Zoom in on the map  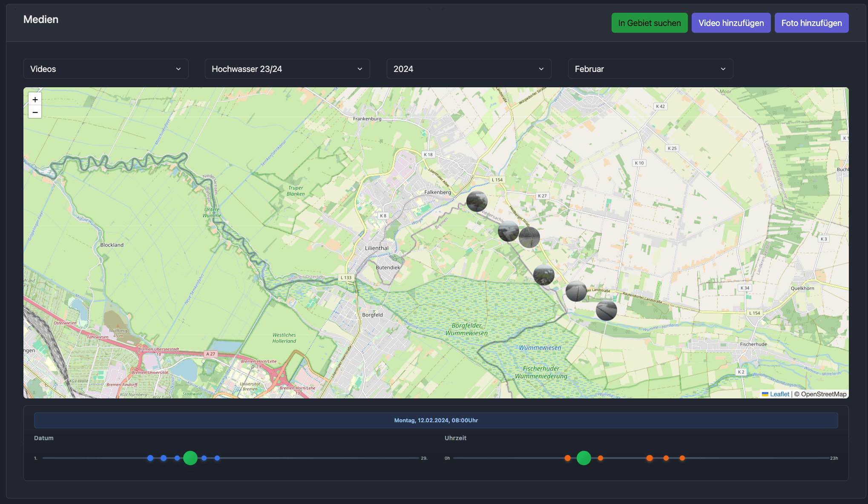point(35,100)
